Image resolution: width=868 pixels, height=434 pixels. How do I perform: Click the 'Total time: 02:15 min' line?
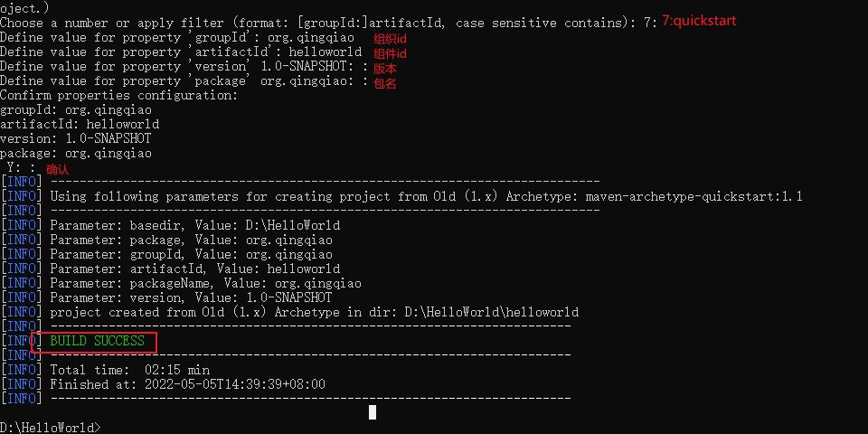coord(130,370)
